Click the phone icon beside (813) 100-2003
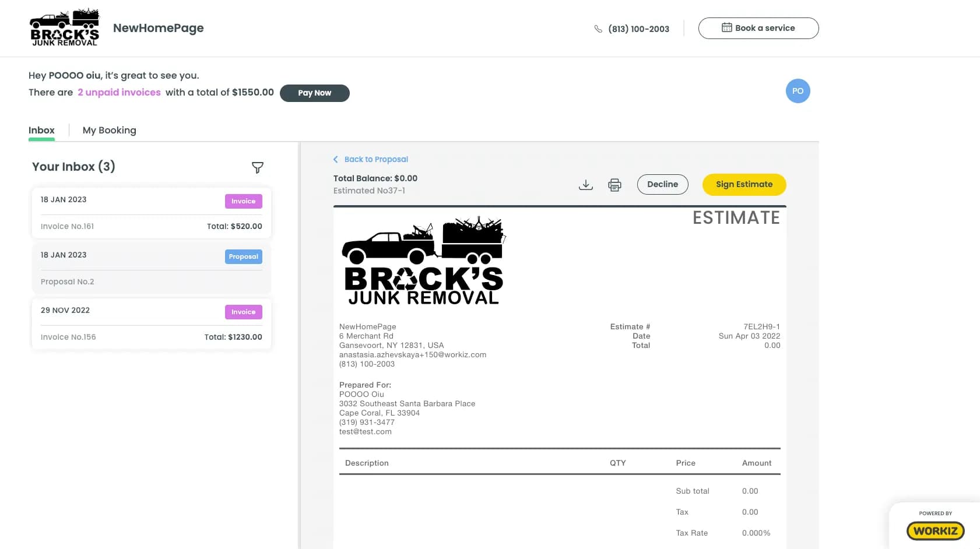980x549 pixels. 598,29
